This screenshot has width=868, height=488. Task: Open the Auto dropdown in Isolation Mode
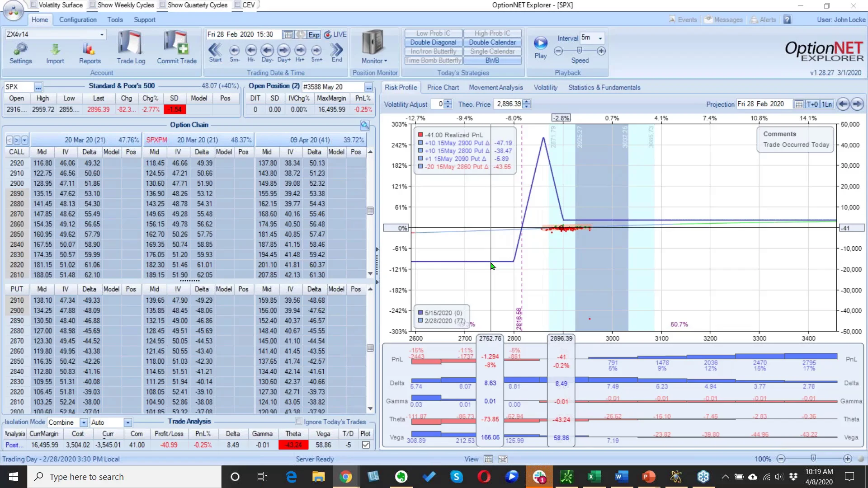pyautogui.click(x=128, y=422)
